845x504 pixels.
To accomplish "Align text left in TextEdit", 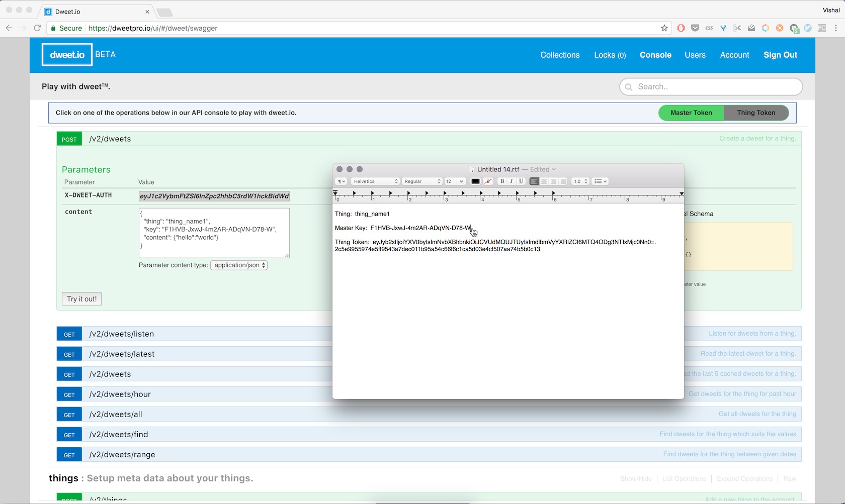I will [534, 181].
